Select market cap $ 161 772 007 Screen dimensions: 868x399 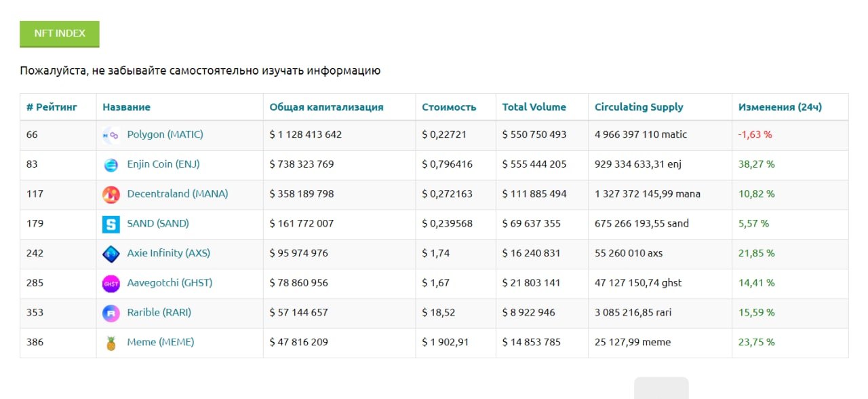pyautogui.click(x=302, y=223)
